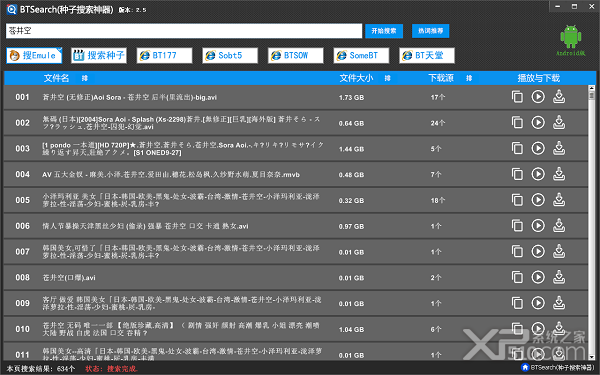Select the BTSOW search source
The image size is (600, 375).
[296, 55]
